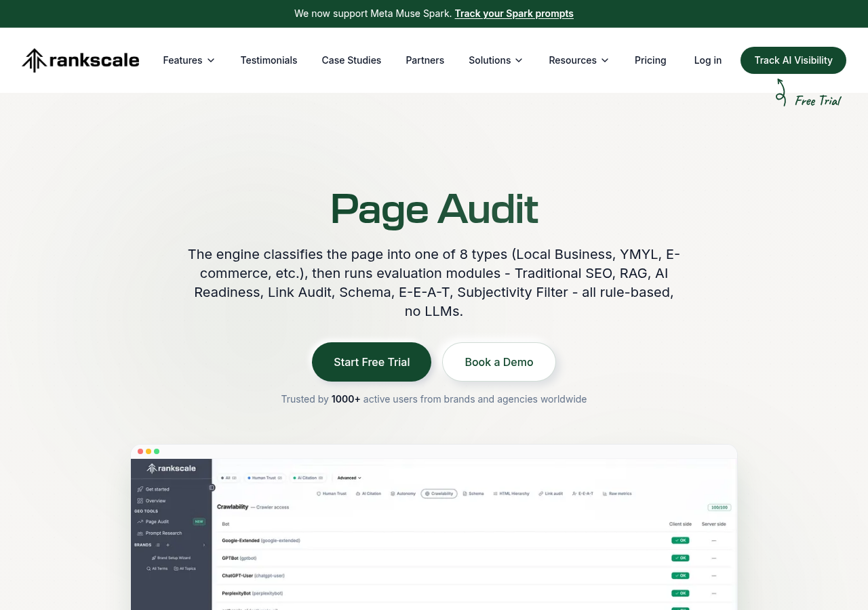
Task: Click the OK badge in the ChatGPT-User row
Action: [x=680, y=575]
